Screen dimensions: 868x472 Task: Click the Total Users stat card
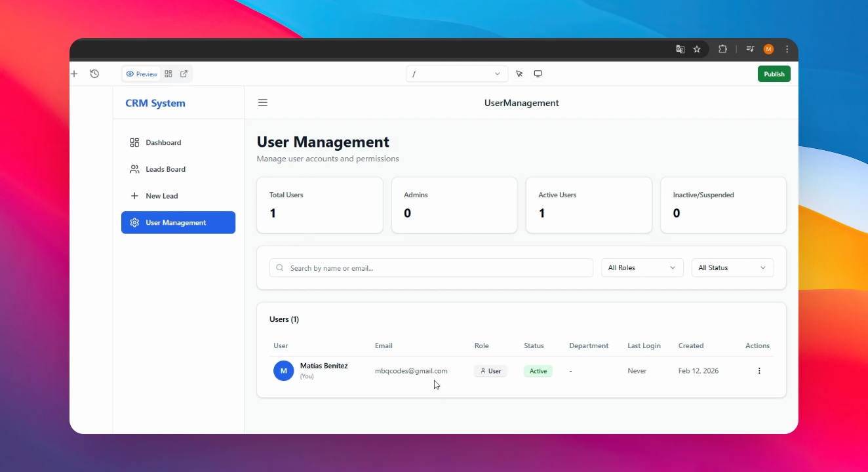coord(320,205)
